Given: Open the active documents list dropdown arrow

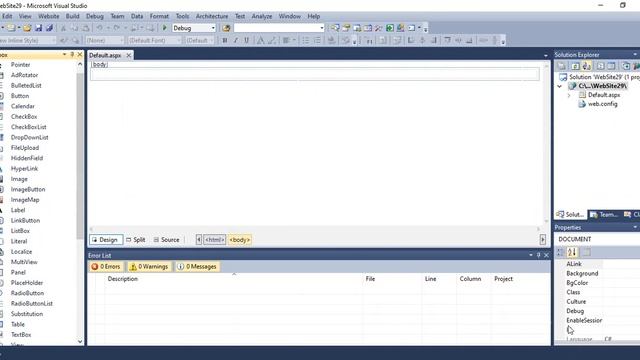Looking at the screenshot, I should (x=546, y=56).
